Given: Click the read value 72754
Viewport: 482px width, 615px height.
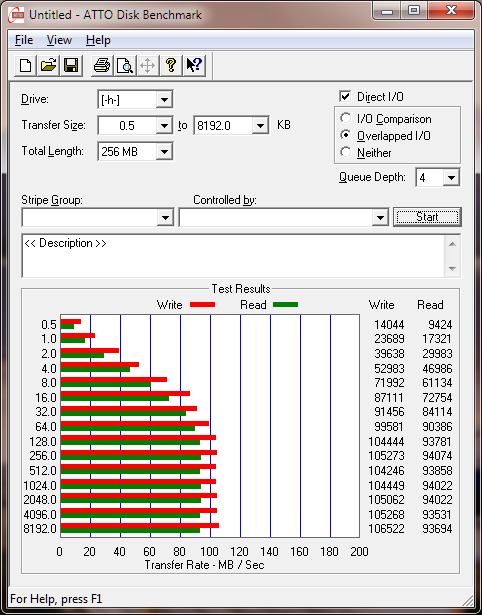Looking at the screenshot, I should tap(437, 398).
